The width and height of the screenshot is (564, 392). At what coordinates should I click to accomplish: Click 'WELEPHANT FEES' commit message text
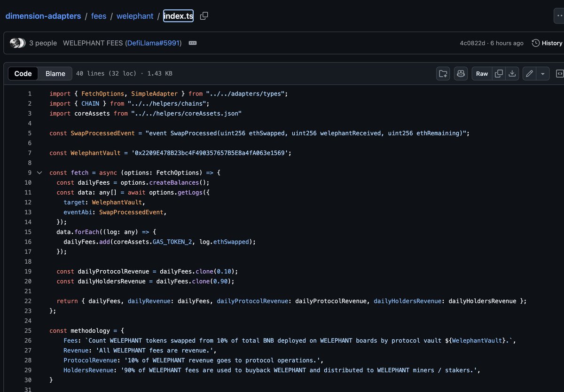[93, 43]
